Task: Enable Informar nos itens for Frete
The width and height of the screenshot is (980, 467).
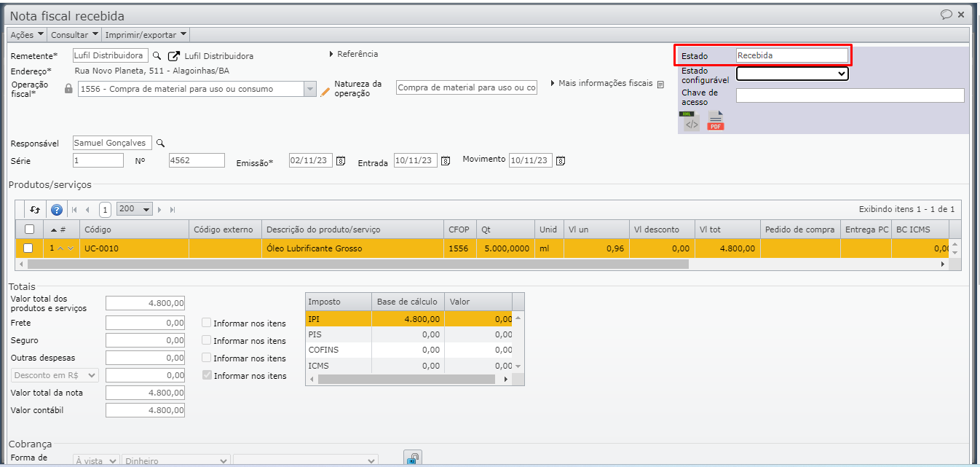Action: [207, 323]
